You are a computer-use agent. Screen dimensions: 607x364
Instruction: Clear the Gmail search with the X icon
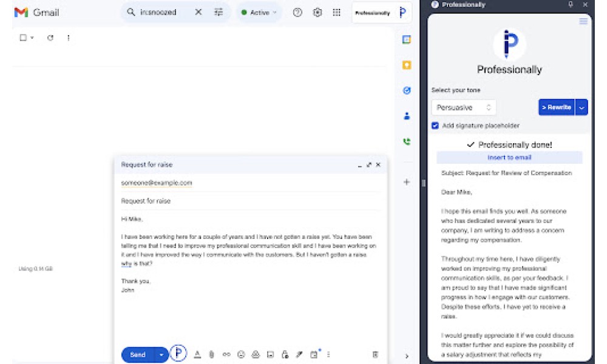[x=198, y=12]
